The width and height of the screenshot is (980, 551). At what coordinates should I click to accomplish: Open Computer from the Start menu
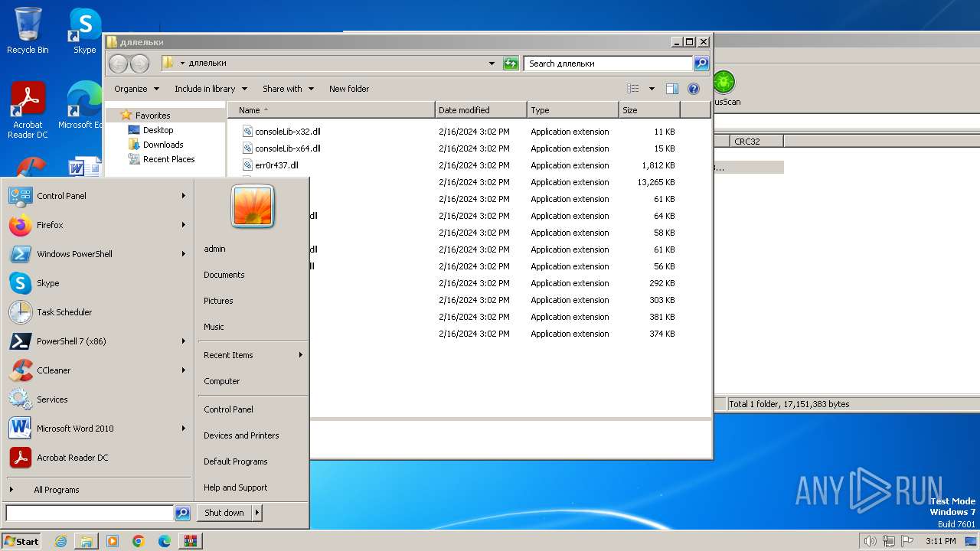253,381
